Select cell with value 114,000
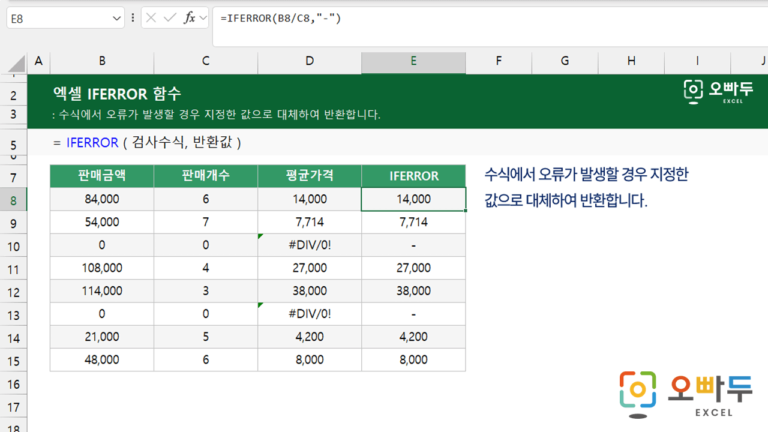Image resolution: width=768 pixels, height=432 pixels. (102, 291)
